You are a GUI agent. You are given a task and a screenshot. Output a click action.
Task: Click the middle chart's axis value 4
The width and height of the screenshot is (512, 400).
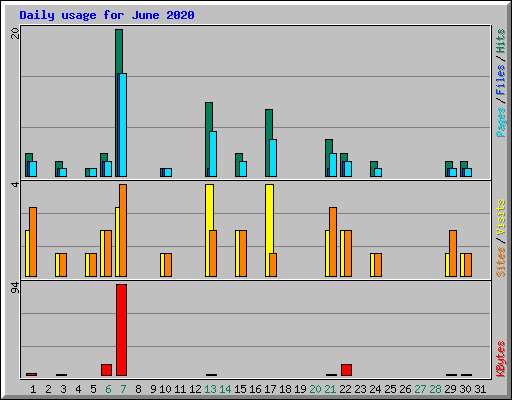(15, 184)
